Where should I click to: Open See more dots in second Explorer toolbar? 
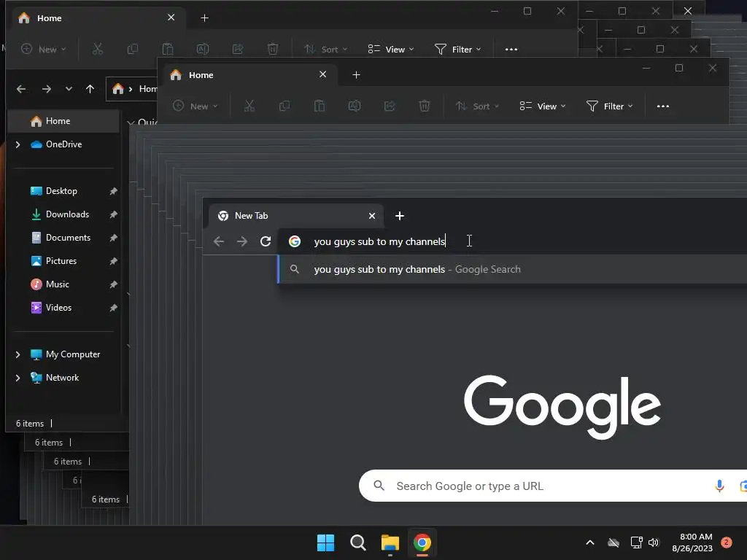662,106
